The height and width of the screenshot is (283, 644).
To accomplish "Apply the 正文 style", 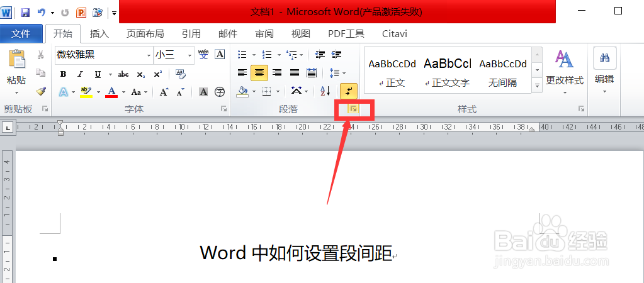I will point(392,72).
